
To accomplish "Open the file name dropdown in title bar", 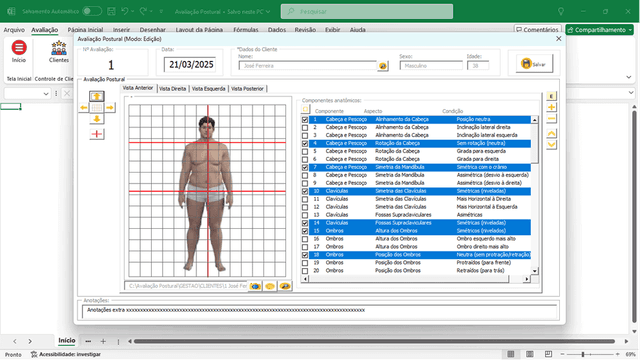I will click(268, 12).
